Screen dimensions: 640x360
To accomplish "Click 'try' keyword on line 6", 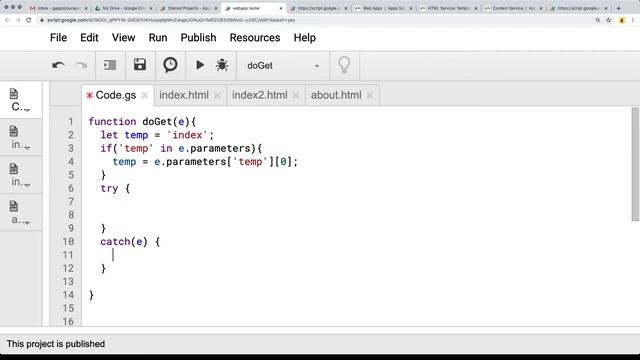I will (x=109, y=189).
